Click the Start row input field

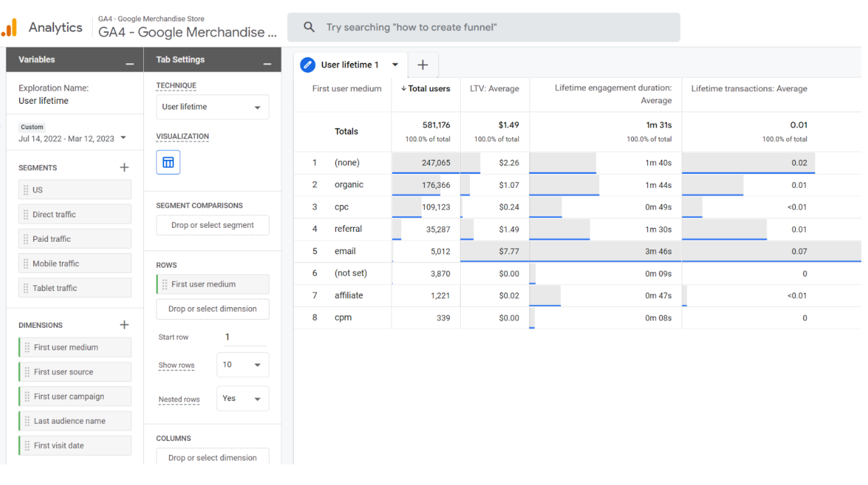click(245, 337)
